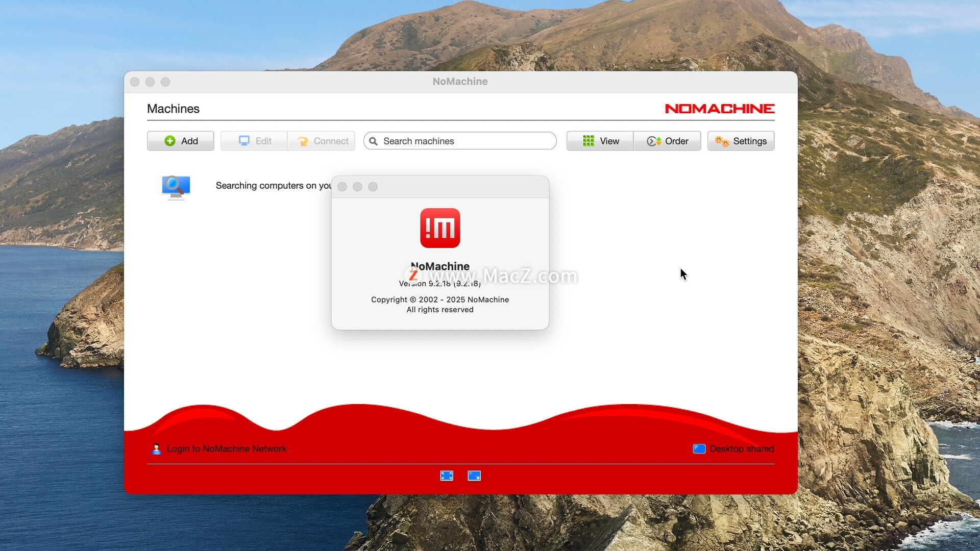The image size is (980, 551).
Task: Click the Desktop shared status link
Action: point(741,448)
